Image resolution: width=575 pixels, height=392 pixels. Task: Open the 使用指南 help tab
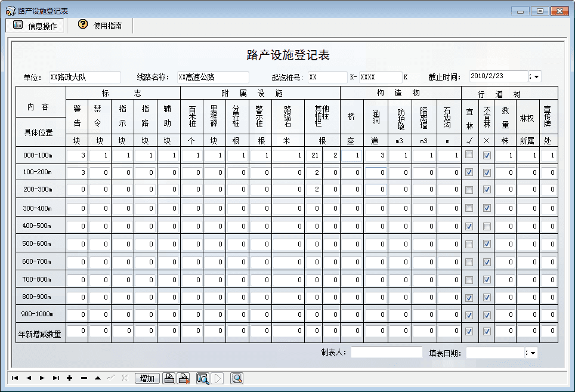click(99, 25)
